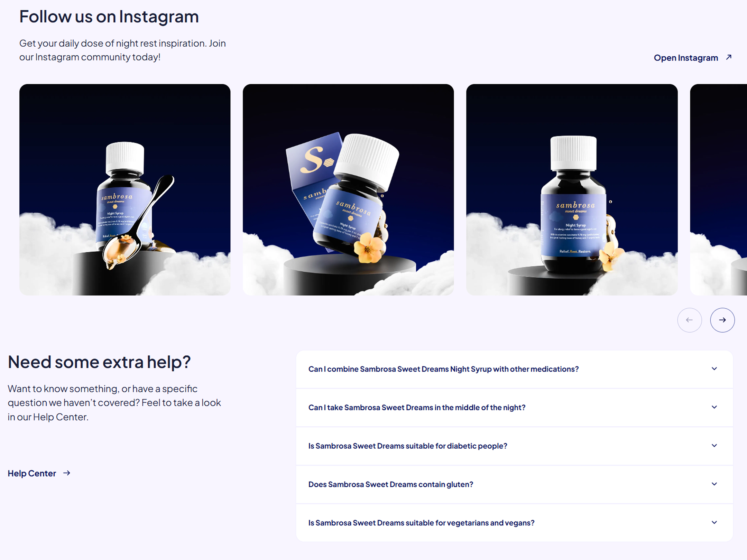Image resolution: width=747 pixels, height=560 pixels.
Task: Click chevron for the gluten question
Action: [x=714, y=484]
